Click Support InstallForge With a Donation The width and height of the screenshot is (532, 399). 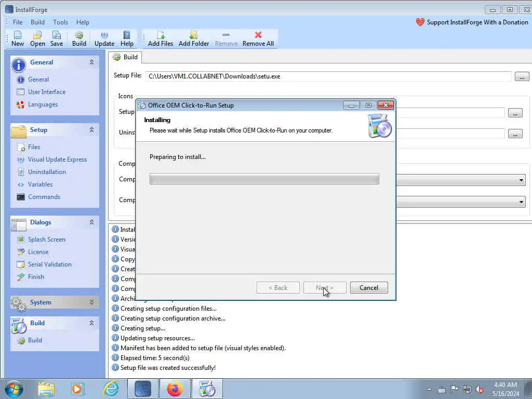[x=472, y=22]
